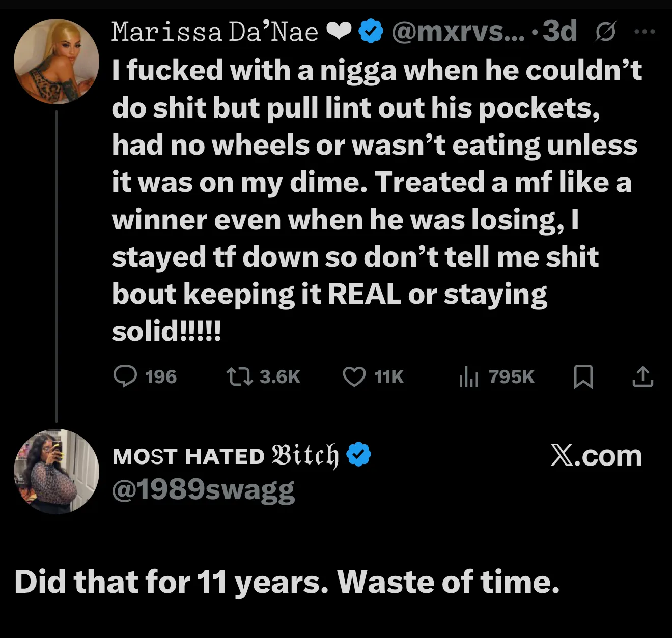
Task: Click the Marissa Da'Nae display name
Action: (215, 32)
